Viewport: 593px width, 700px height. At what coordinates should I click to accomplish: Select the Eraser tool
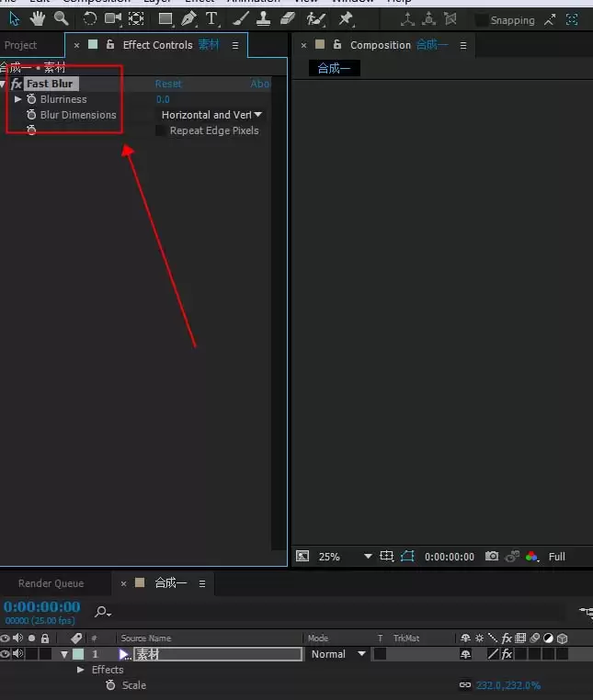(288, 18)
